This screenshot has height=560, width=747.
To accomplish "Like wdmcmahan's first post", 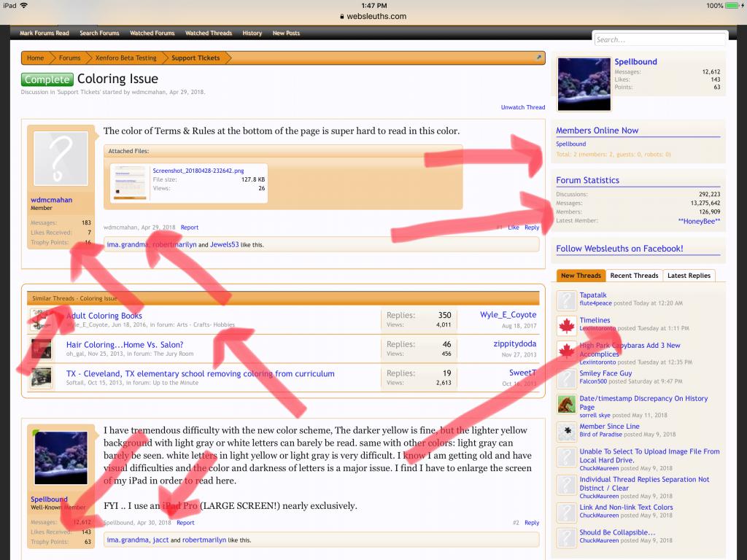I will [514, 227].
